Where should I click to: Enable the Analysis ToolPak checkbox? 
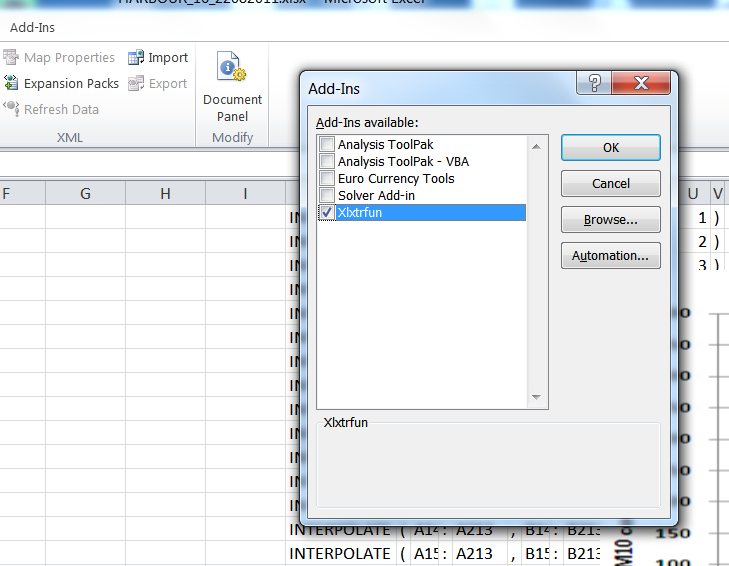coord(327,144)
